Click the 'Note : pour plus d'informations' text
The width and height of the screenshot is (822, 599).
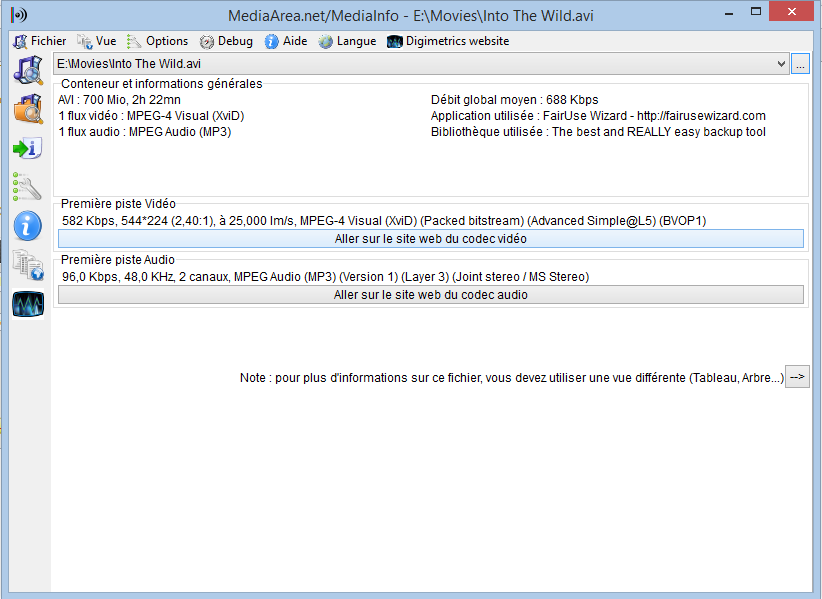click(512, 378)
